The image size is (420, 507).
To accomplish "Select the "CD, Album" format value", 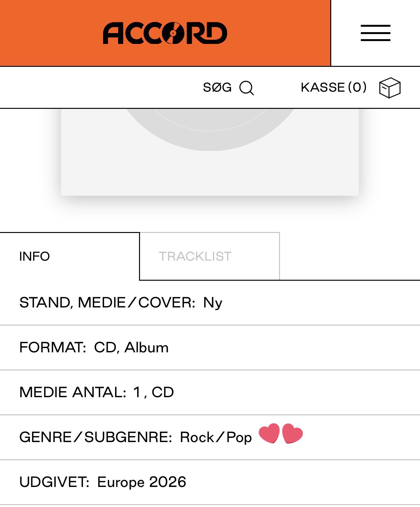I will [x=131, y=347].
